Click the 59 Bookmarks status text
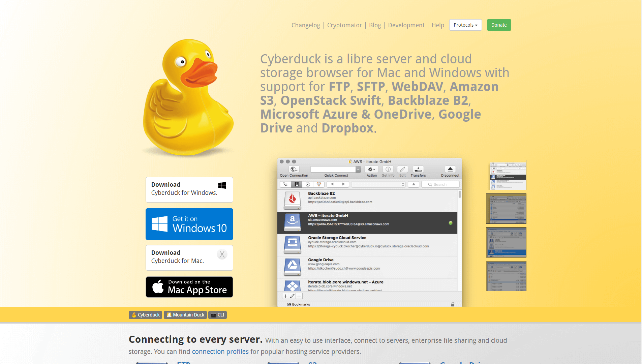 coord(298,304)
